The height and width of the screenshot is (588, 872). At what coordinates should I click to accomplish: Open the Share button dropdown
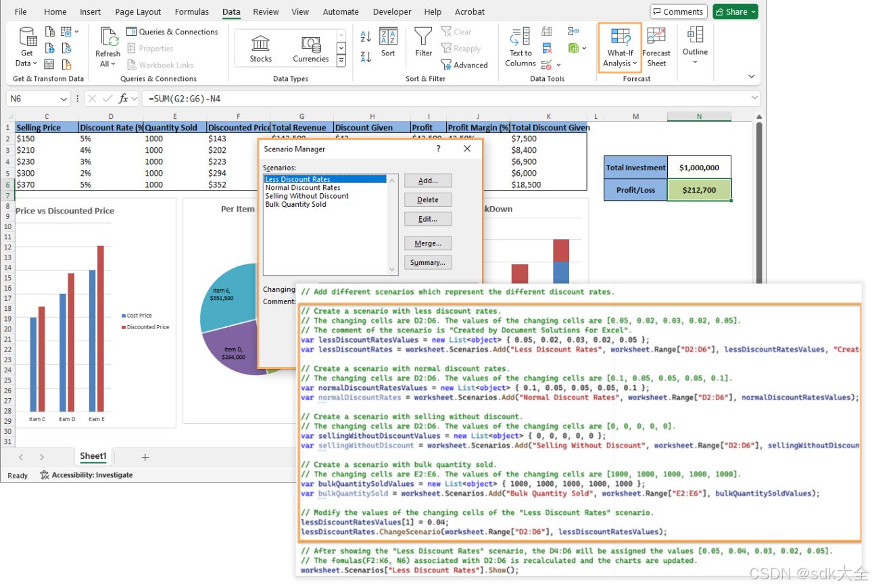(x=753, y=11)
